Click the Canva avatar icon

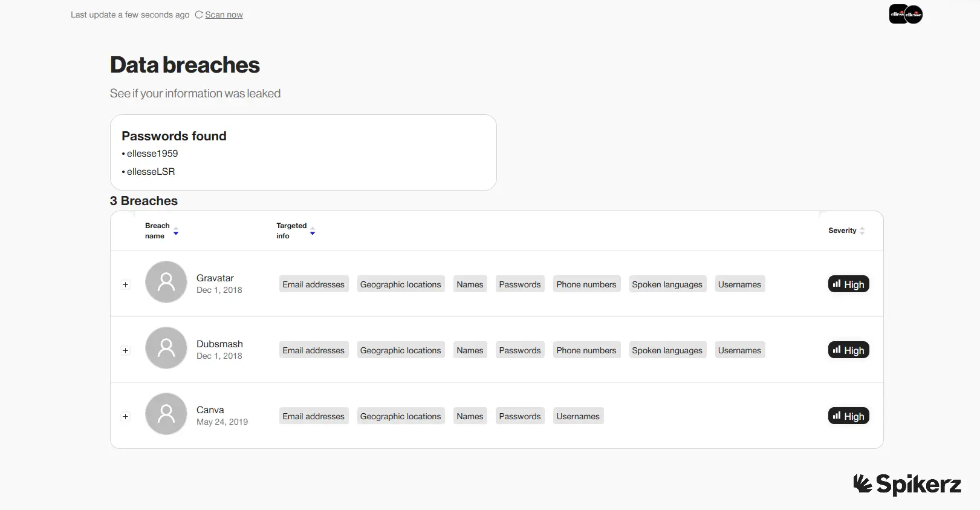tap(166, 414)
